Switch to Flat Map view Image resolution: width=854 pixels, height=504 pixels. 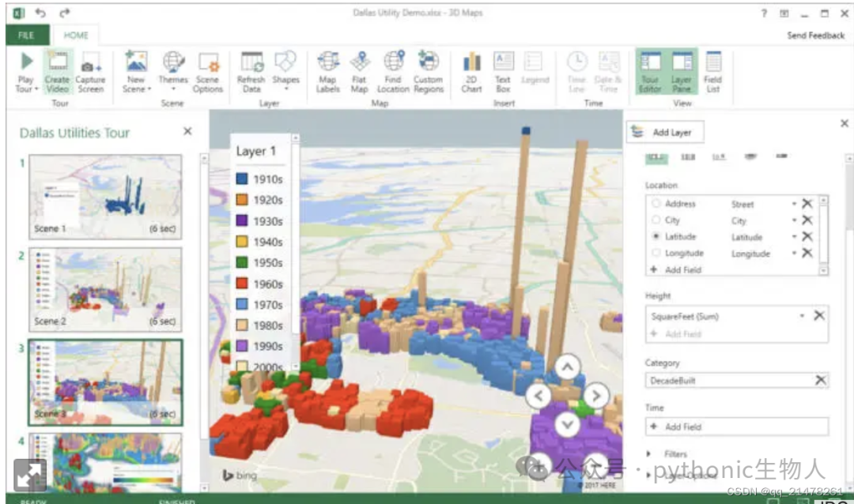point(360,72)
